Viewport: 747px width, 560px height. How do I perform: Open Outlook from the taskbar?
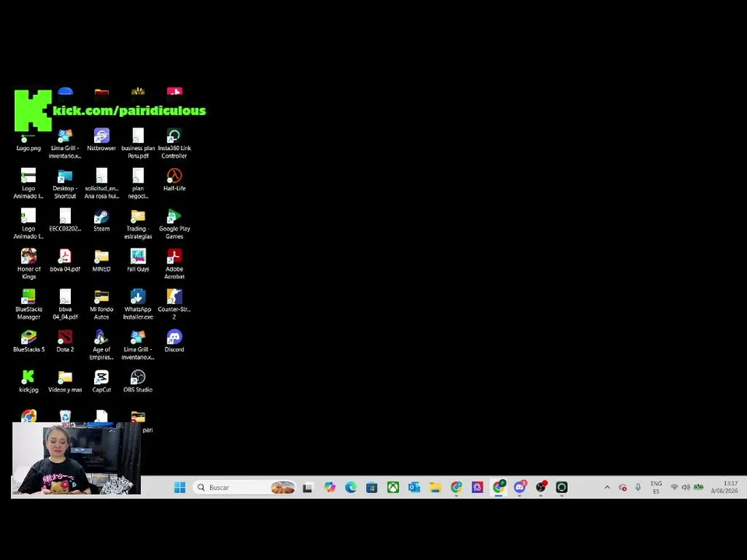pos(414,487)
